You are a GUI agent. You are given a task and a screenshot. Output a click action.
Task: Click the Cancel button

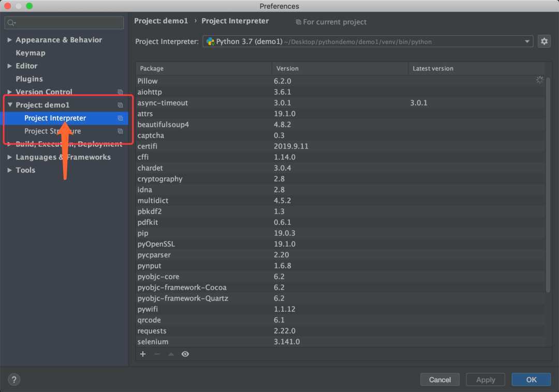[x=439, y=380]
